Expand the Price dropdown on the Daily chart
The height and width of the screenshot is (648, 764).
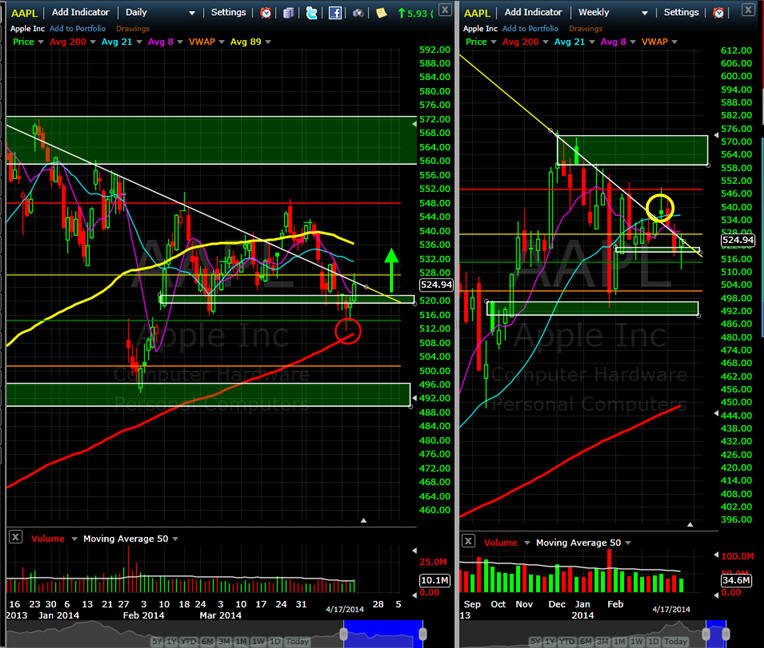coord(40,42)
